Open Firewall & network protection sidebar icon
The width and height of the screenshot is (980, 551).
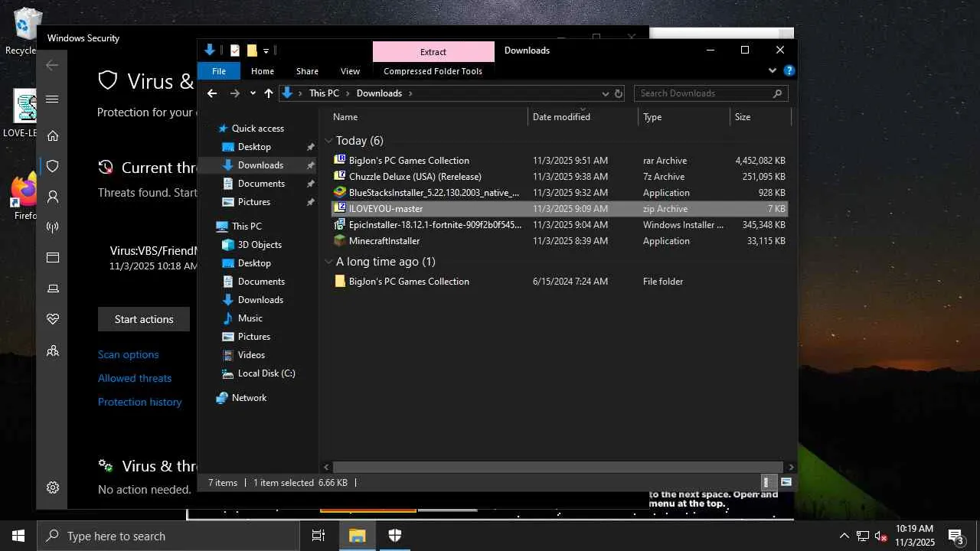[x=53, y=227]
